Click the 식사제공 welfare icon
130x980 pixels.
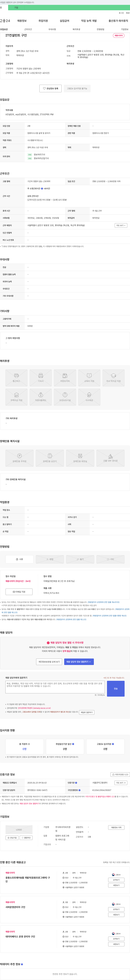(x=89, y=397)
